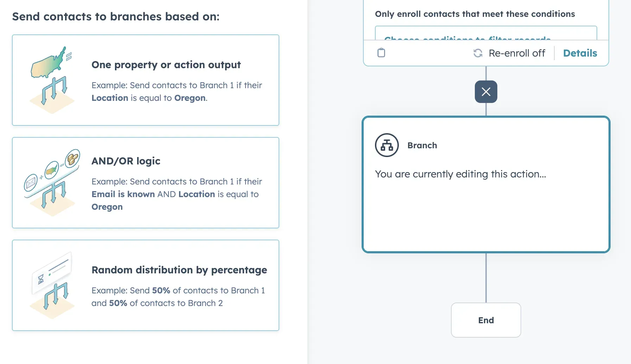Image resolution: width=631 pixels, height=364 pixels.
Task: Click the Details link
Action: click(x=580, y=53)
